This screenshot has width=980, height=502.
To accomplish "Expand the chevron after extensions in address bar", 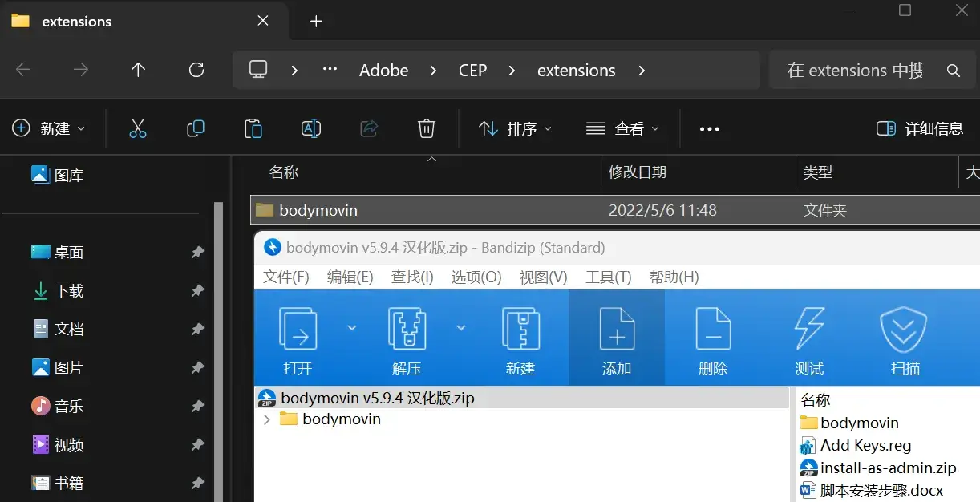I will click(x=642, y=71).
